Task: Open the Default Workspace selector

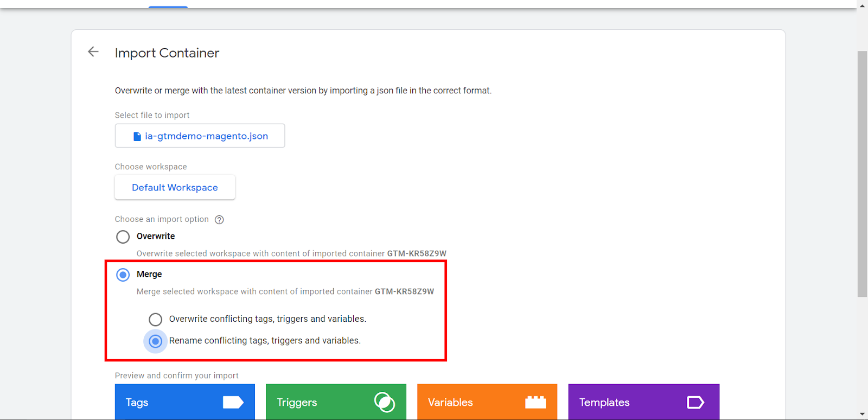Action: (x=175, y=187)
